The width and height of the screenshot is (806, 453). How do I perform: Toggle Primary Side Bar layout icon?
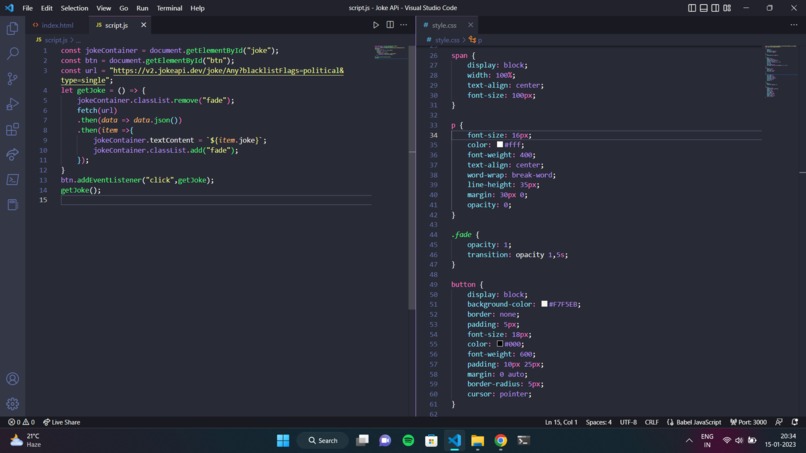coord(692,8)
